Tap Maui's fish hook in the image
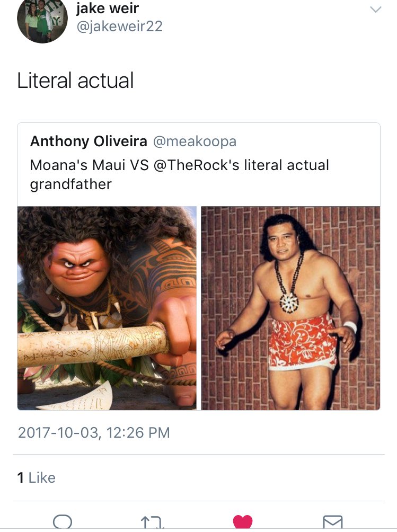This screenshot has width=397, height=532. point(93,347)
